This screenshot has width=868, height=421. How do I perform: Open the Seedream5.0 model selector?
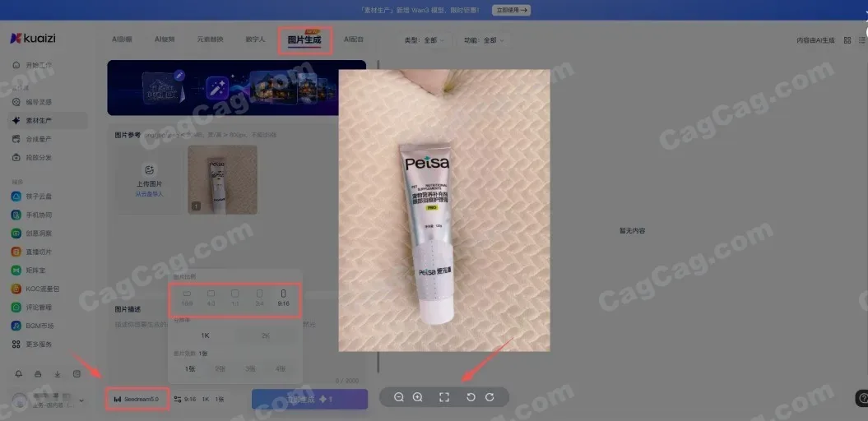[137, 399]
